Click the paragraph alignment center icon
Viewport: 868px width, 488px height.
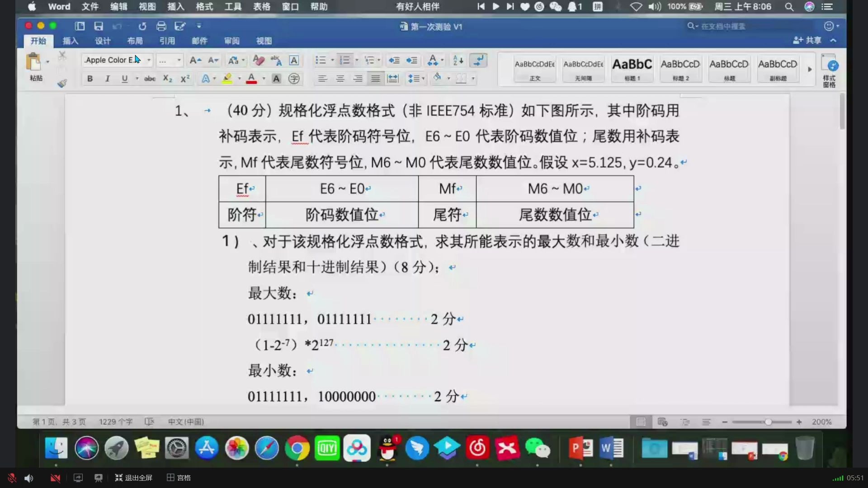coord(340,79)
